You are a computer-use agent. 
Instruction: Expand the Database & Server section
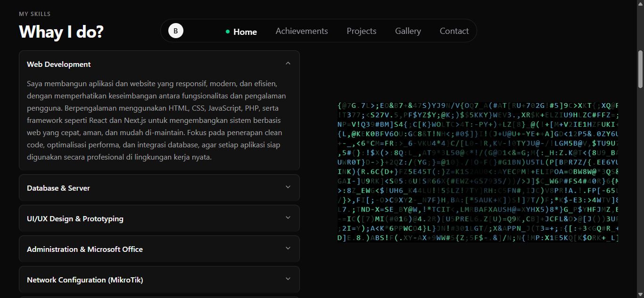point(288,187)
